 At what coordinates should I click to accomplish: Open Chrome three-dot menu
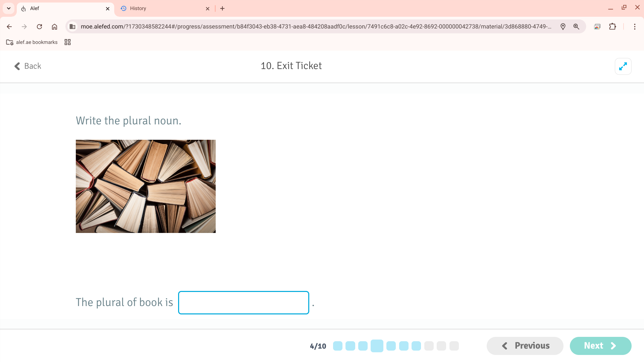(635, 26)
